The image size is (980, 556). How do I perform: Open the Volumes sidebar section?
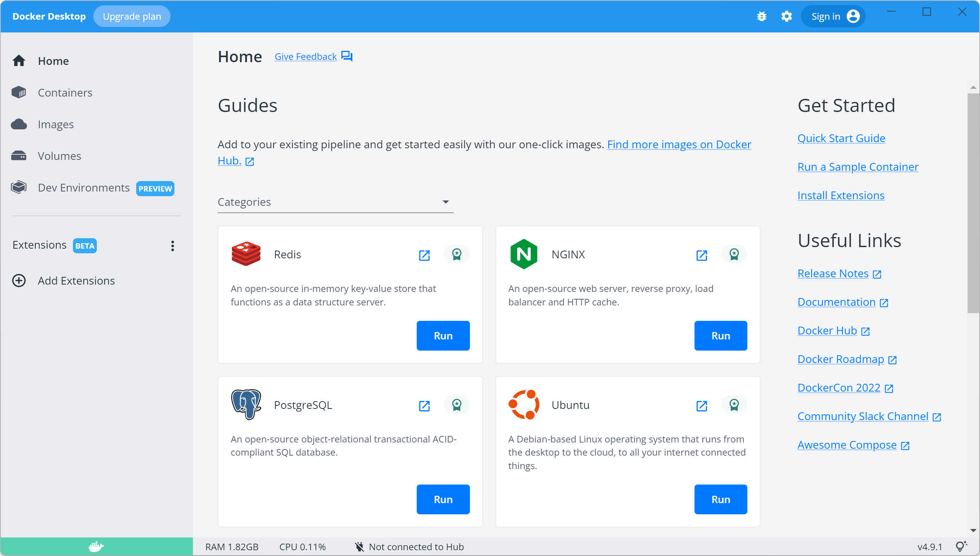click(x=59, y=156)
